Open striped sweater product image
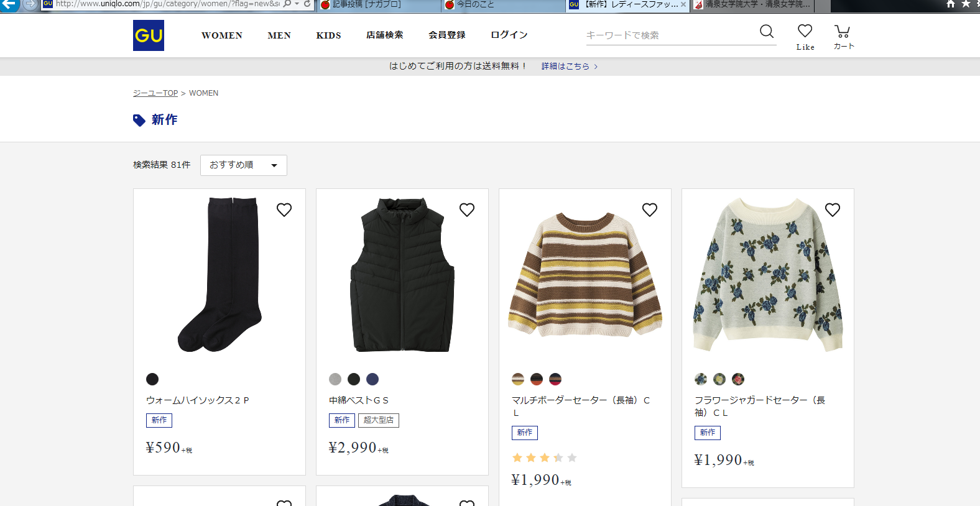The width and height of the screenshot is (980, 506). pyautogui.click(x=585, y=275)
